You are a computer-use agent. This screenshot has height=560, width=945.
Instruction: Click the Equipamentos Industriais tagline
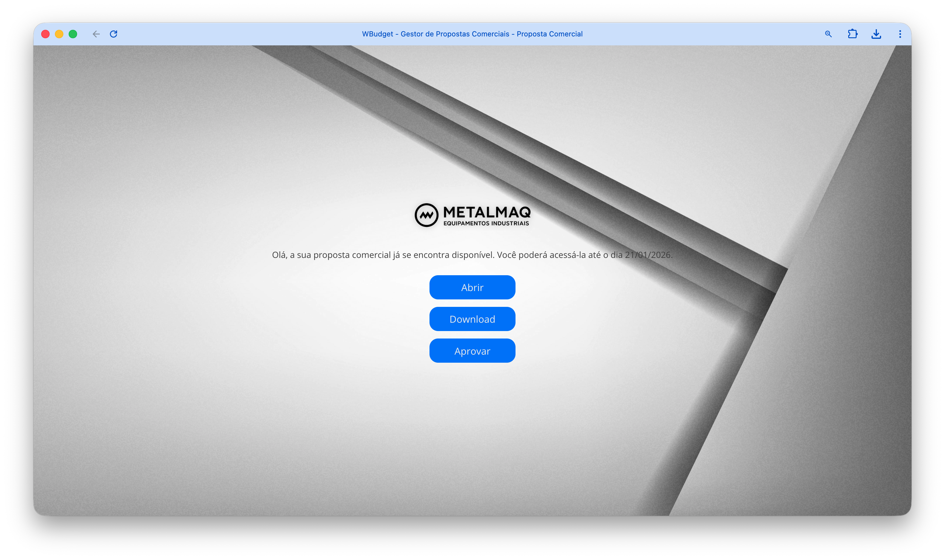(486, 223)
